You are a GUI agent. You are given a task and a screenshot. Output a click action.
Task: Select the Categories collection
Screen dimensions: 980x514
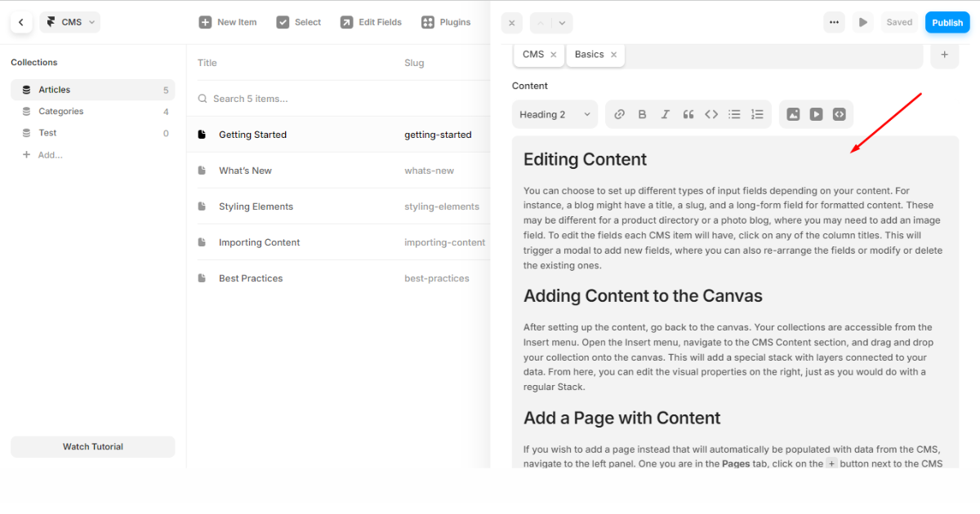93,111
